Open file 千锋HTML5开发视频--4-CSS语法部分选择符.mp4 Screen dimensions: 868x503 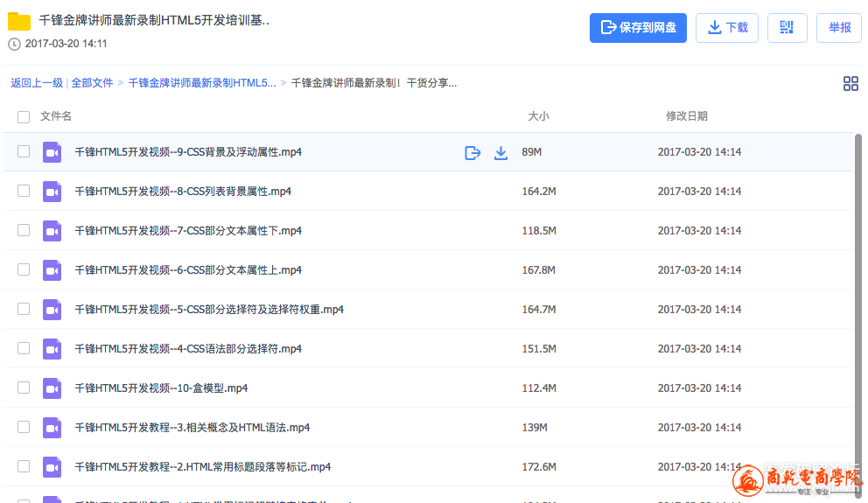188,349
